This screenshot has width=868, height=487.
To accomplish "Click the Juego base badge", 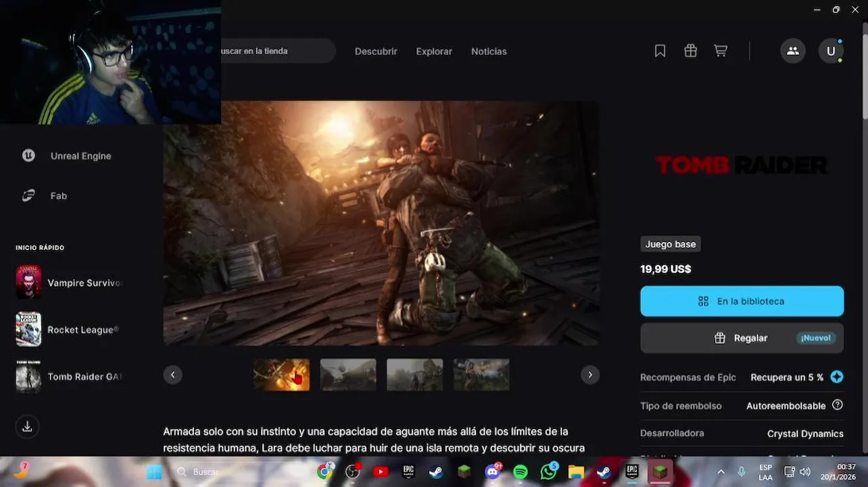I will (670, 244).
